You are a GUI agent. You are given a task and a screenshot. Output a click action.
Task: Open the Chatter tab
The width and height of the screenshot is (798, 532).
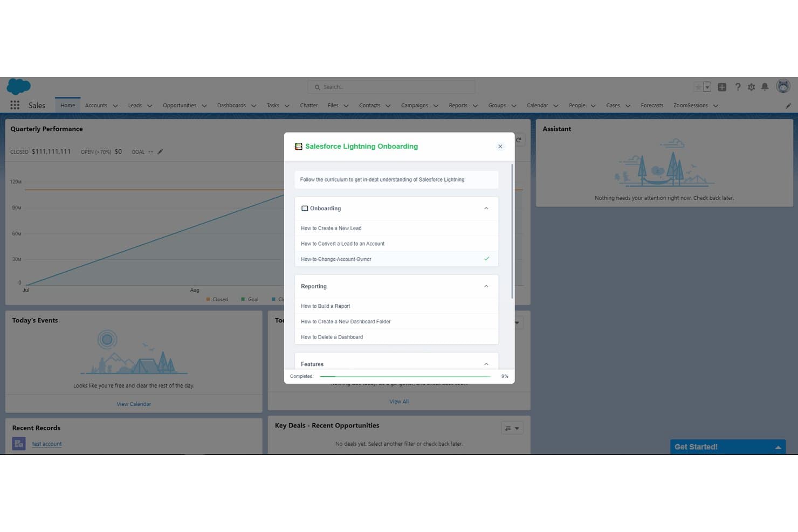(x=308, y=106)
